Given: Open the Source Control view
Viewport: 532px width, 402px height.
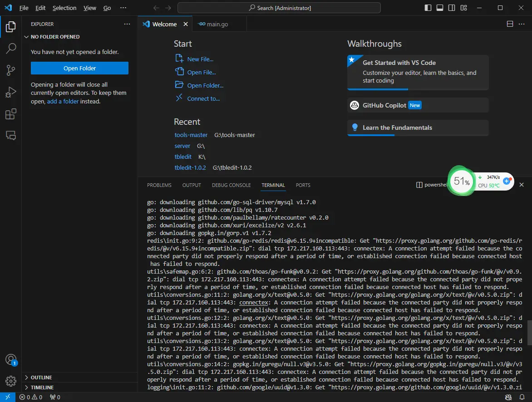Looking at the screenshot, I should coord(10,70).
